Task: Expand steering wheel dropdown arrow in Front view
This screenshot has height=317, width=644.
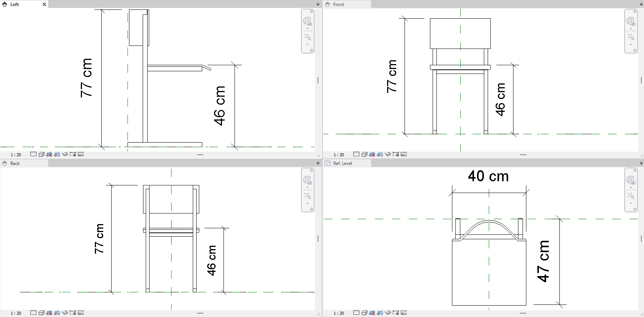Action: pyautogui.click(x=631, y=29)
